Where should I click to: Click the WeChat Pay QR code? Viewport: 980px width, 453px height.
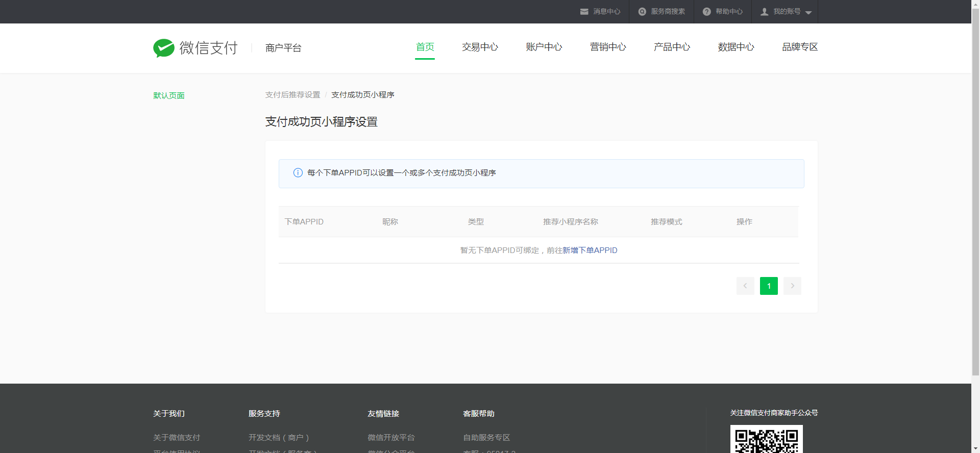point(767,440)
